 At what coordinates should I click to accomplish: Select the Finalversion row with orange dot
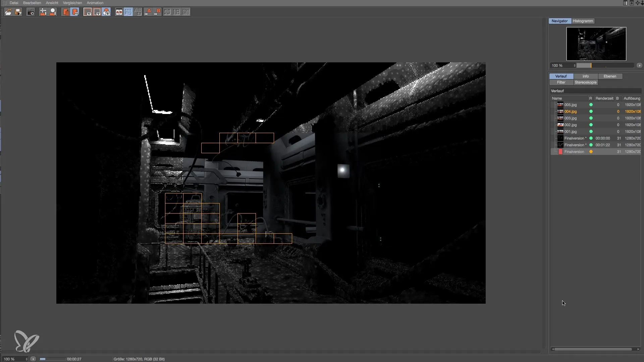(596, 152)
